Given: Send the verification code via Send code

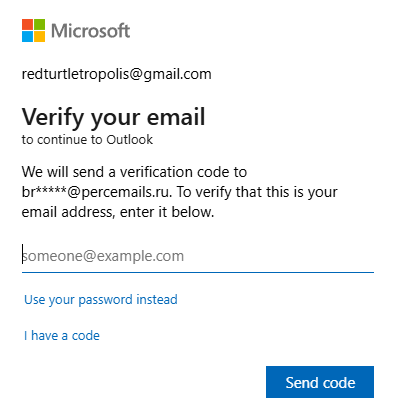Looking at the screenshot, I should tap(320, 382).
